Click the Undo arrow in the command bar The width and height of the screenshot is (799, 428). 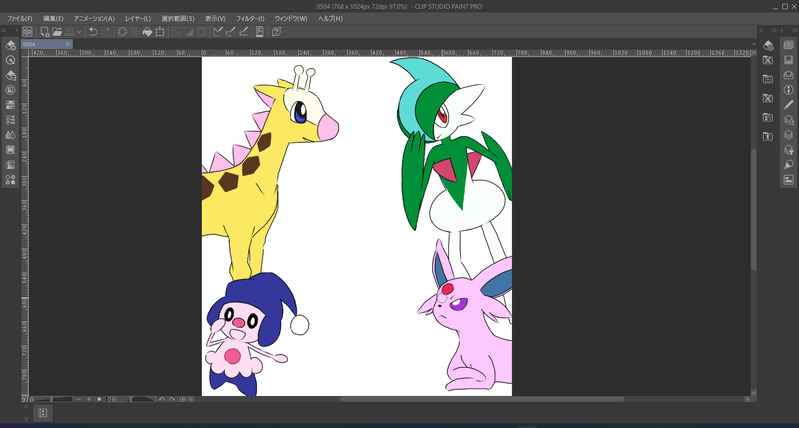(92, 32)
